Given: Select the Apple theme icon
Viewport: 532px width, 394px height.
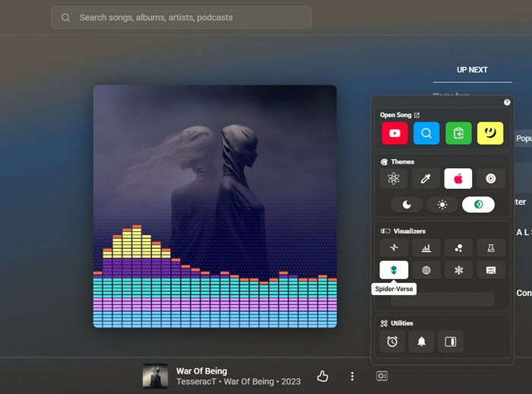Looking at the screenshot, I should click(x=458, y=179).
